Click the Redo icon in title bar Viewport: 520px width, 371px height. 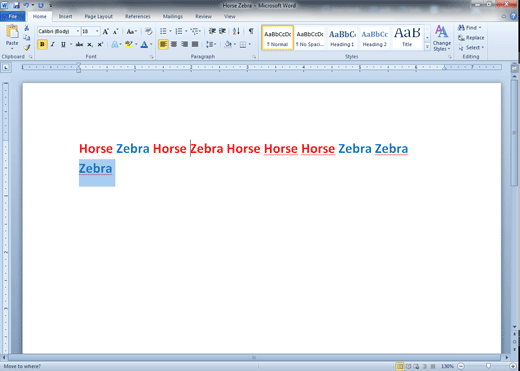41,5
